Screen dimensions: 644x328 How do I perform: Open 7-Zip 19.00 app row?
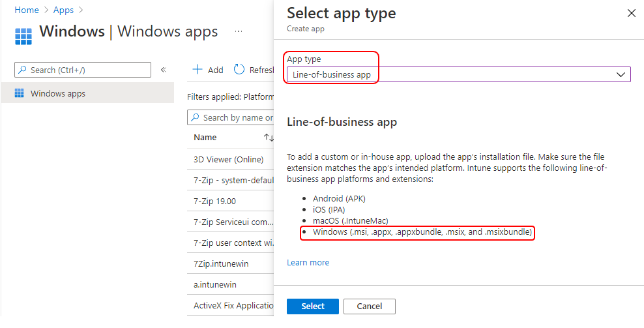[x=230, y=201]
